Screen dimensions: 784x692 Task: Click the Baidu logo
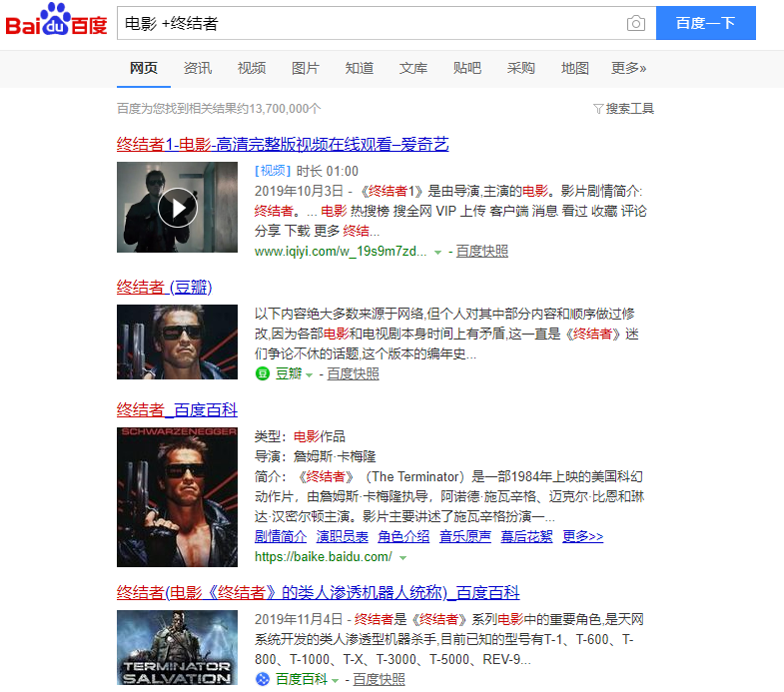[x=56, y=20]
